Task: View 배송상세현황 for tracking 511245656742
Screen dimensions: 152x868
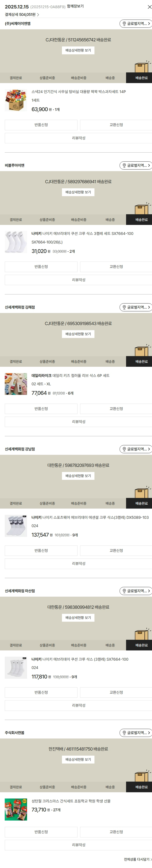Action: tap(78, 50)
